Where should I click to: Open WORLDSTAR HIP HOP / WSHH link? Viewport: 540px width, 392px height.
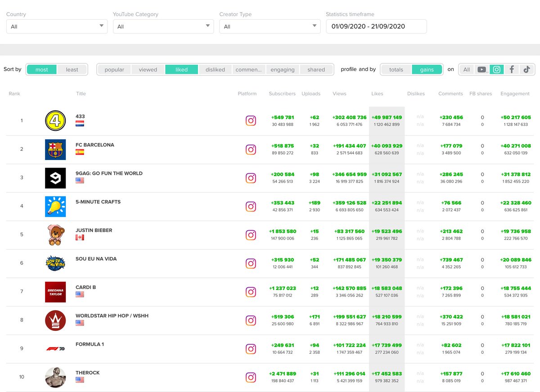[112, 316]
